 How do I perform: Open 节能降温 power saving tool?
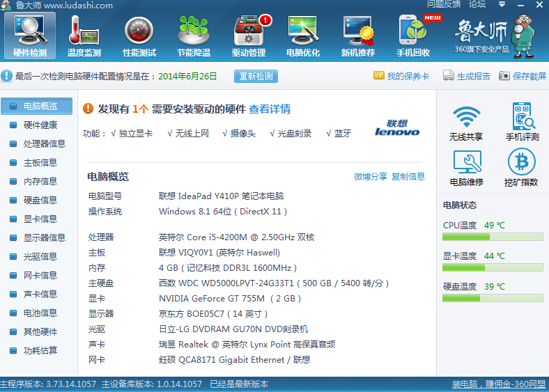(194, 36)
